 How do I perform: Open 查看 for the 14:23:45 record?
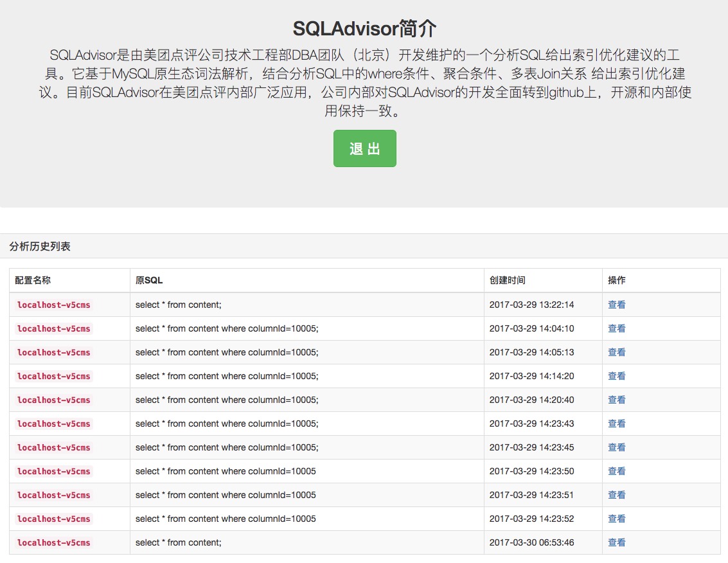(x=617, y=447)
